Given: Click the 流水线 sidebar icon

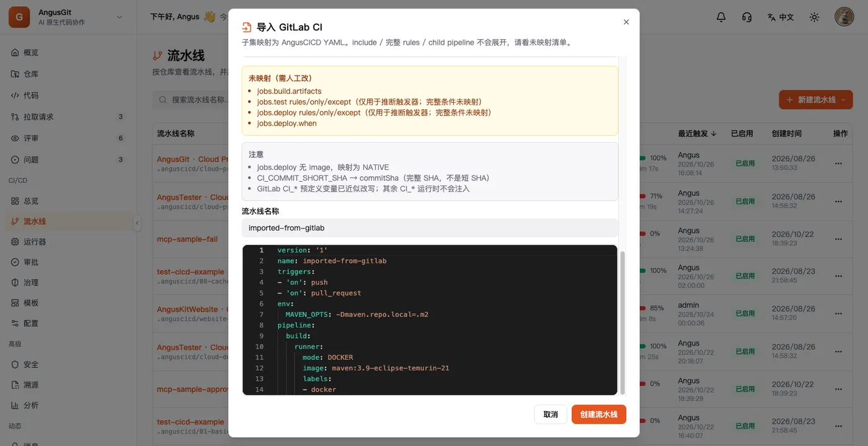Looking at the screenshot, I should tap(15, 221).
